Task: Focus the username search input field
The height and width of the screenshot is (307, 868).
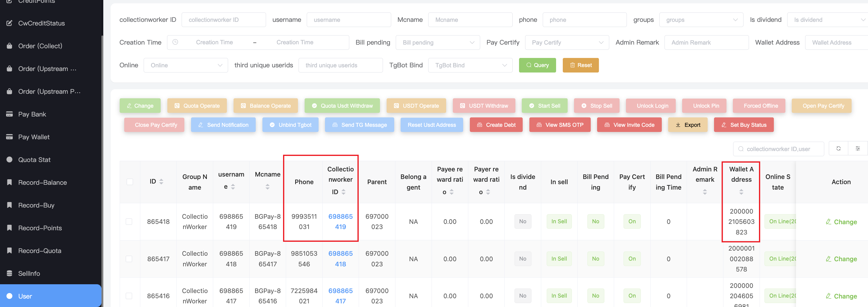Action: click(348, 20)
